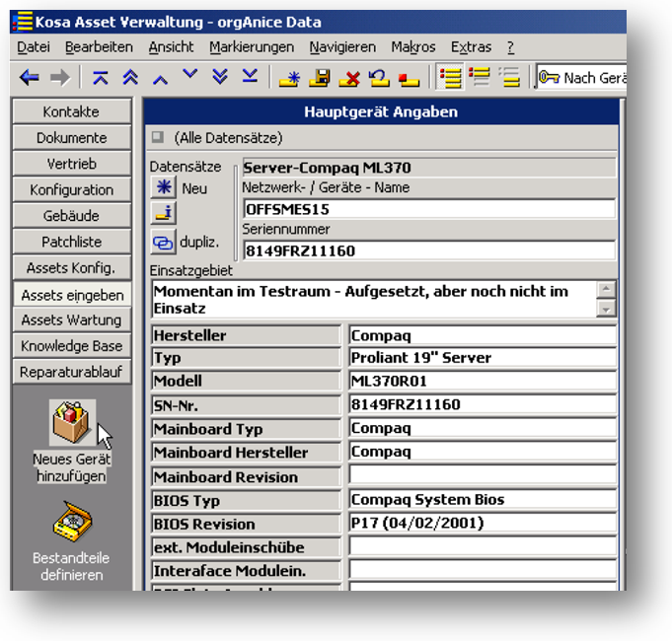Click the Neu asterisk button
Screen dimensions: 672x641
point(163,187)
